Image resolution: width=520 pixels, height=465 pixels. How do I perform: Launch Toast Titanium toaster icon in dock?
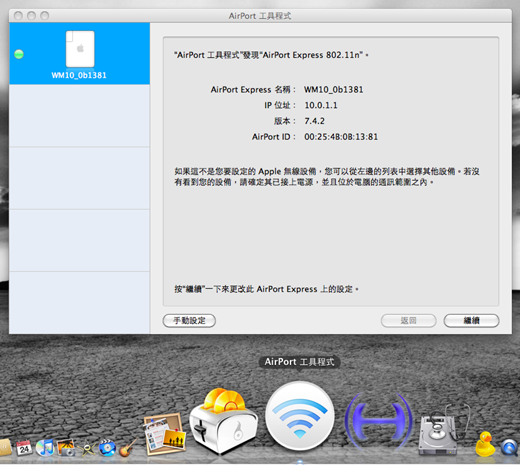223,421
